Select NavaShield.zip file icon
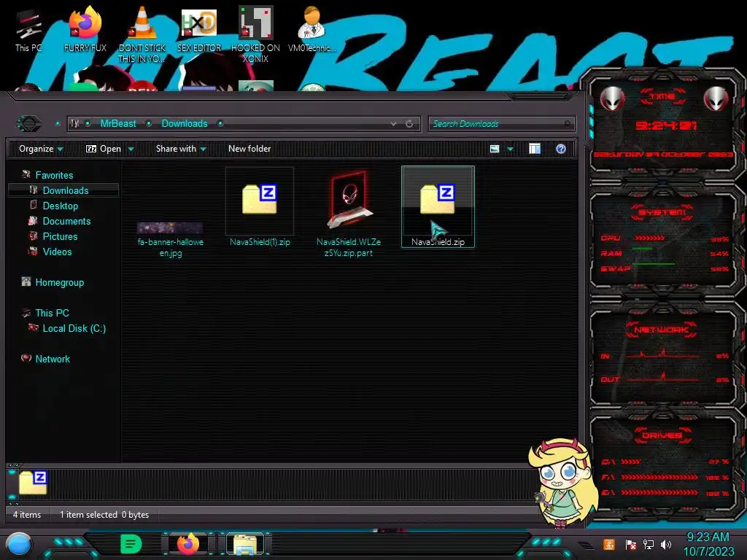747x560 pixels. pyautogui.click(x=438, y=199)
